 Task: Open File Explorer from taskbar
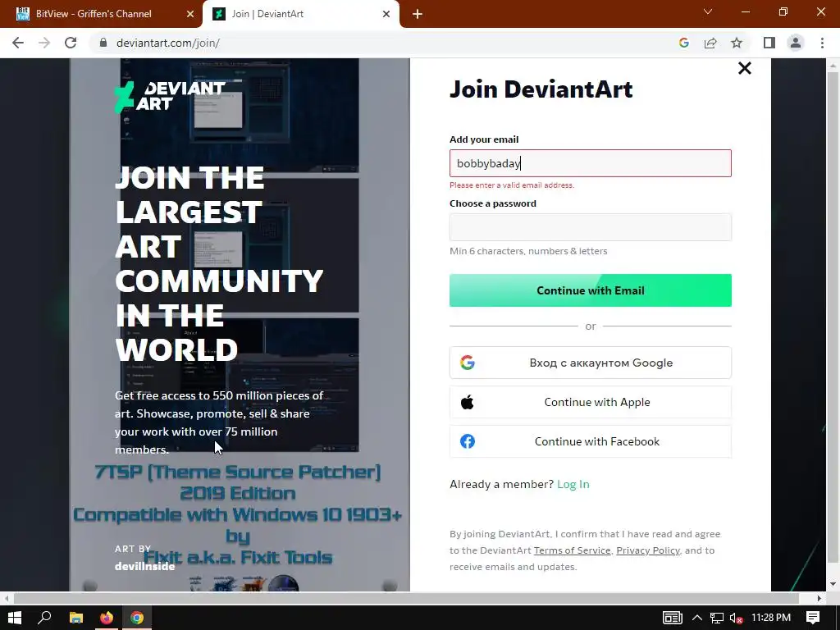(76, 618)
